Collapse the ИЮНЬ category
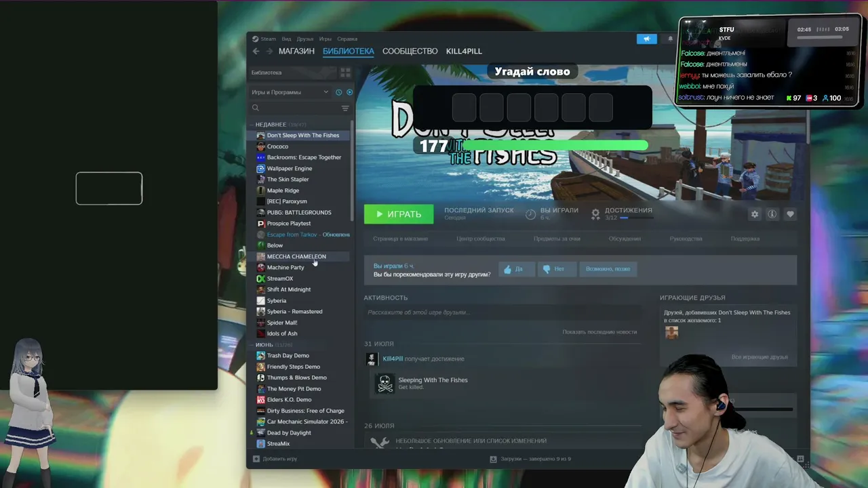 [x=264, y=345]
